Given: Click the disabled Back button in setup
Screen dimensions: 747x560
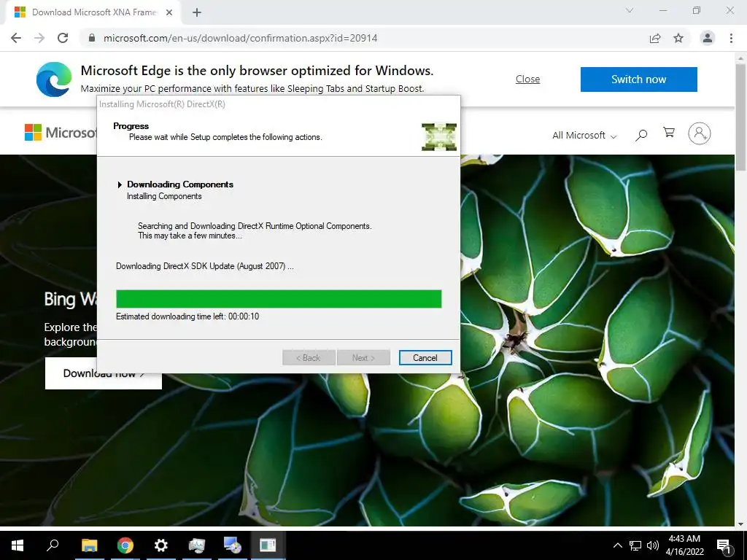Looking at the screenshot, I should point(309,357).
